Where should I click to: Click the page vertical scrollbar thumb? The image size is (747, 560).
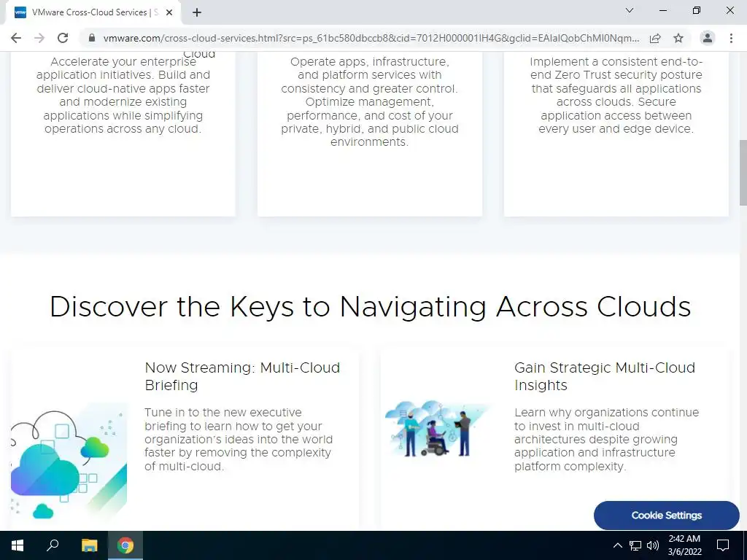click(x=743, y=173)
